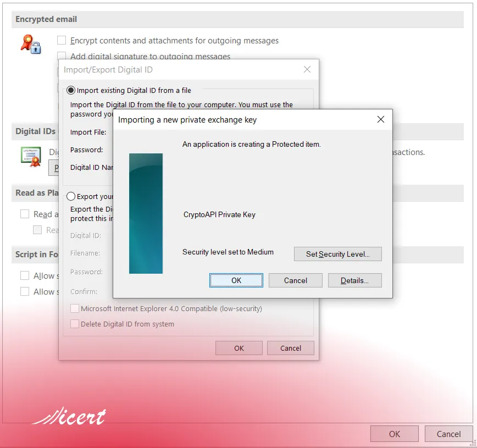The width and height of the screenshot is (477, 448).
Task: Toggle Add digital signature to outgoing messages
Action: point(62,56)
